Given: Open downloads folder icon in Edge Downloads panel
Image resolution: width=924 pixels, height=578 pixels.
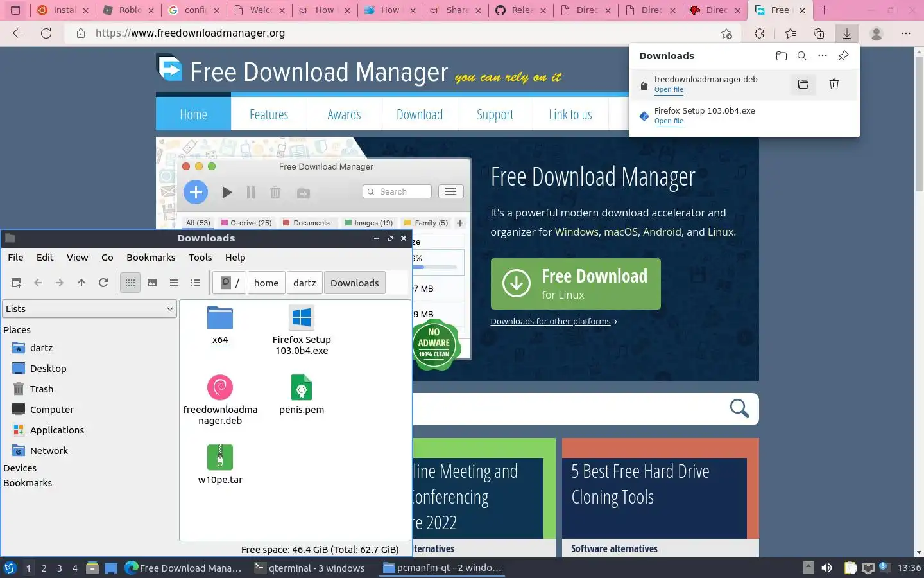Looking at the screenshot, I should (x=781, y=56).
